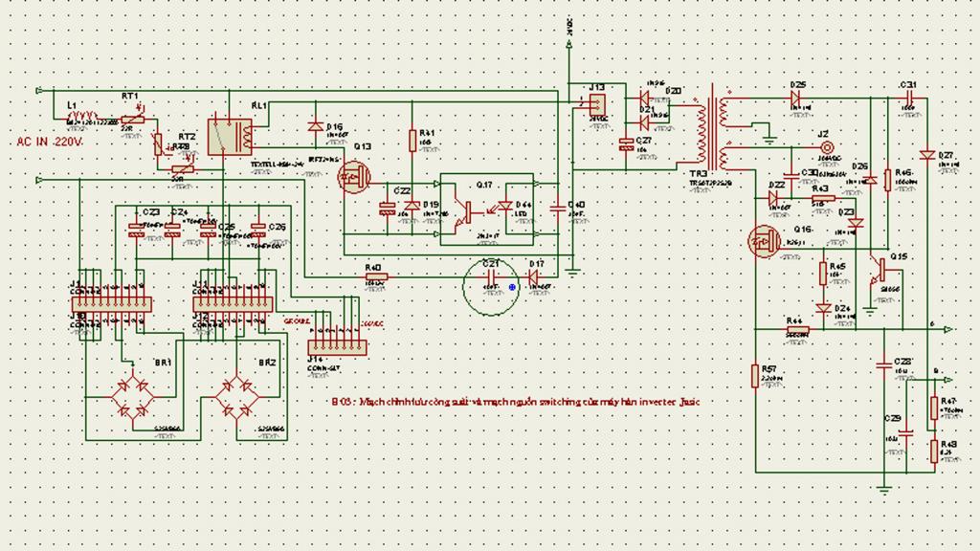This screenshot has width=980, height=551.
Task: Select the BR2 bridge rectifier
Action: coord(237,397)
